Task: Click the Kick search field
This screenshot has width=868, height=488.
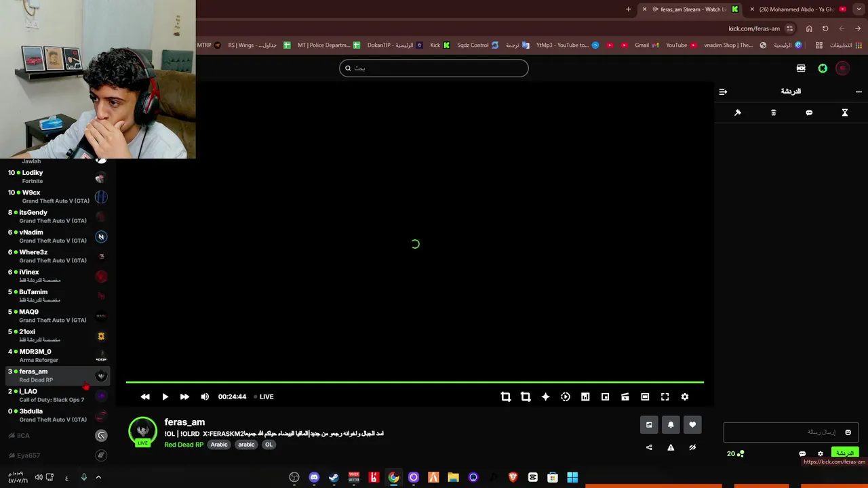Action: coord(434,68)
